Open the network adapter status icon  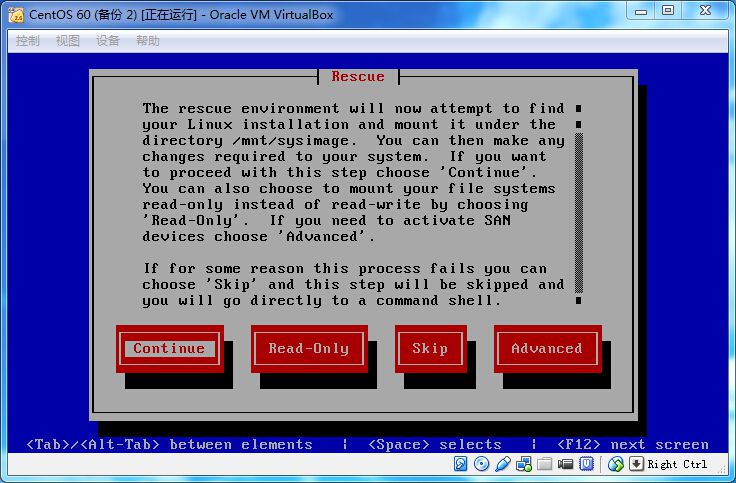tap(524, 464)
